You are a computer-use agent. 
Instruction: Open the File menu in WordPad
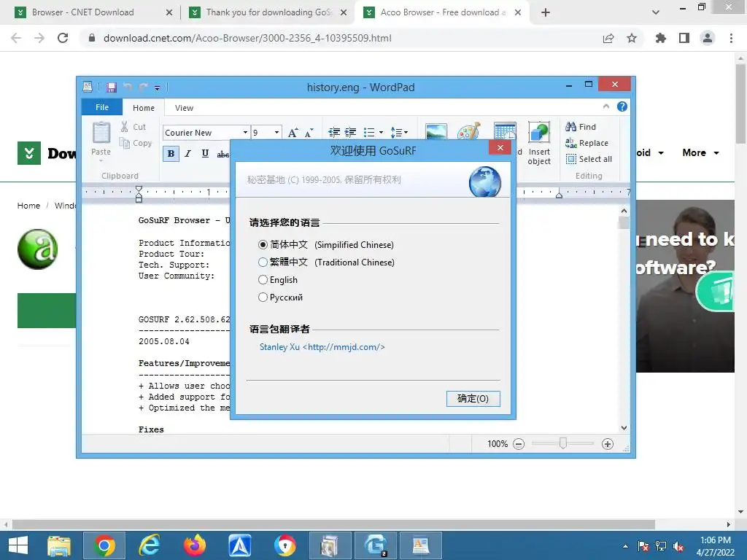click(102, 108)
